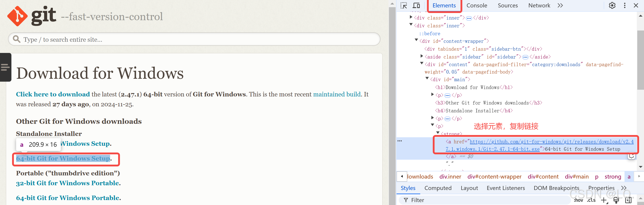
Task: Open the Properties pane tab
Action: click(x=601, y=188)
